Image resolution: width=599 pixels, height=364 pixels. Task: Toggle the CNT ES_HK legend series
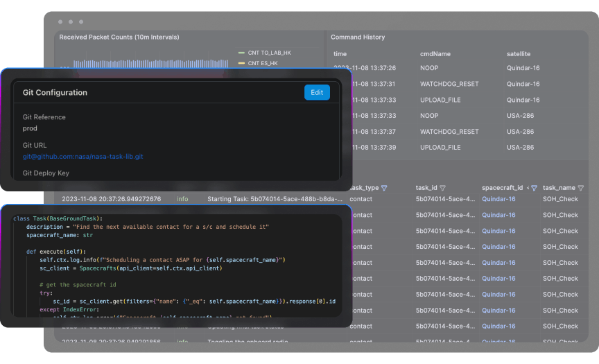coord(258,63)
